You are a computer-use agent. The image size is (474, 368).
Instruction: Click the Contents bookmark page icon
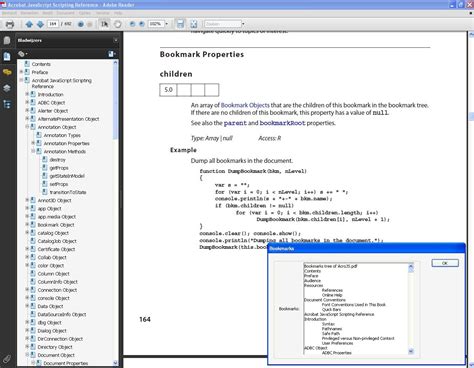click(27, 64)
